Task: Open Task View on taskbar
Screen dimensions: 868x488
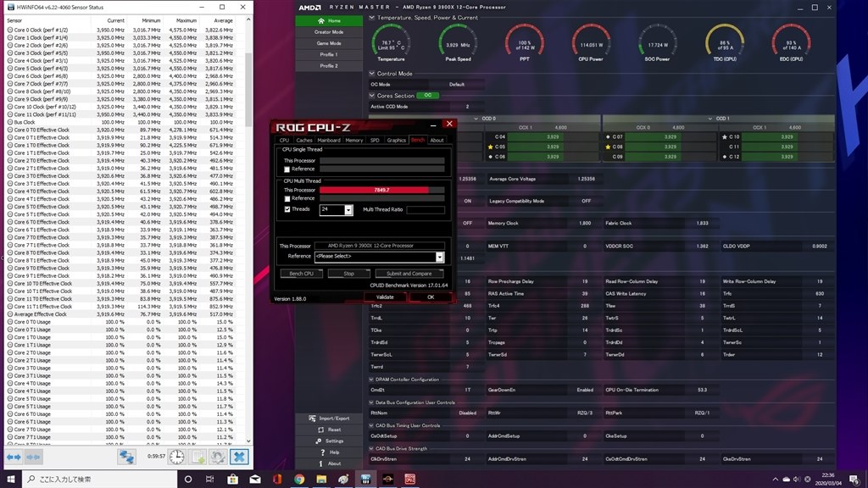Action: [x=210, y=480]
